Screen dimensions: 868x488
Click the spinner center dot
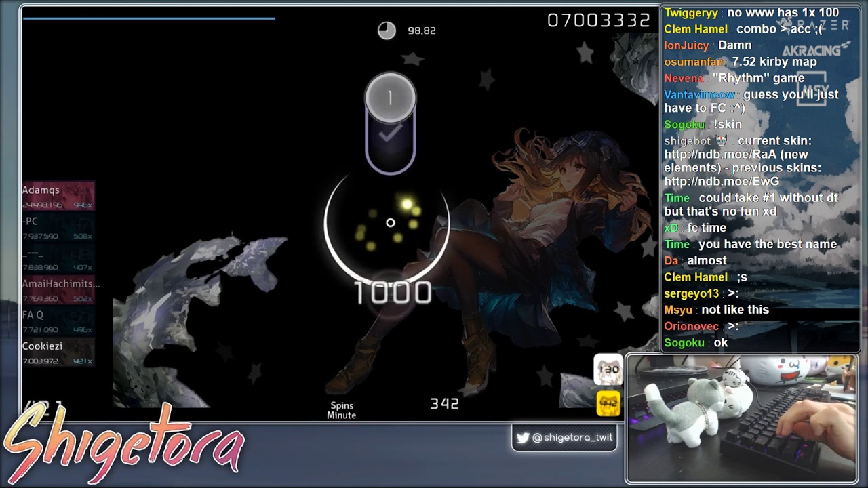click(x=390, y=222)
